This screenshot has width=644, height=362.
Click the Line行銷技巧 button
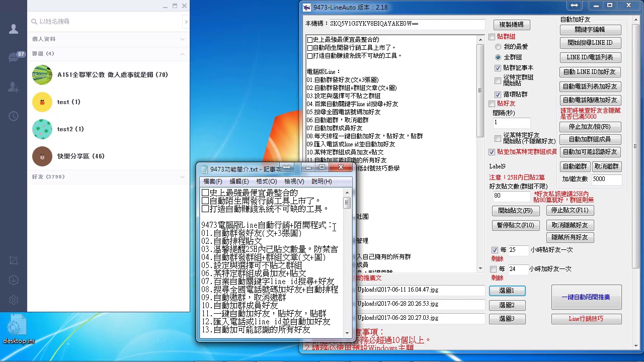point(586,319)
